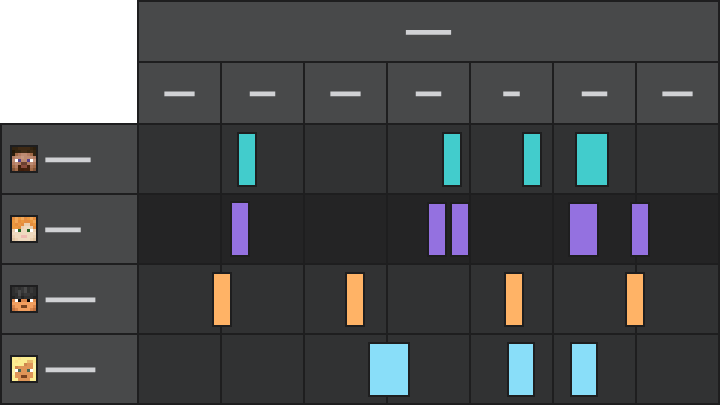The image size is (720, 405).
Task: Select the rightmost light blue block in bottom row
Action: tap(584, 370)
